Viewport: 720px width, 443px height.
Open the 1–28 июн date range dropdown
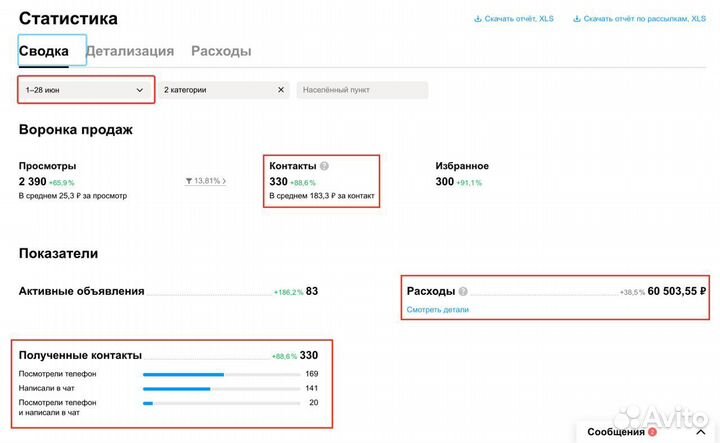pyautogui.click(x=86, y=90)
